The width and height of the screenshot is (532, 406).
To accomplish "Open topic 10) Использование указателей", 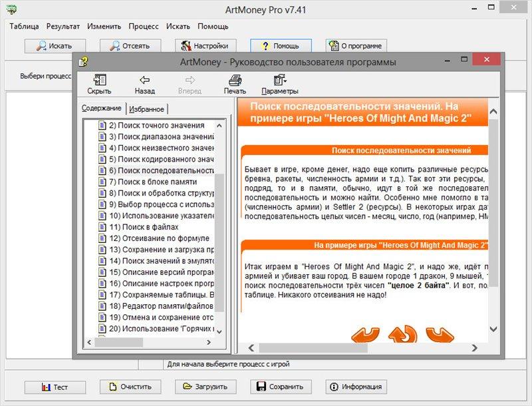I will (x=161, y=216).
